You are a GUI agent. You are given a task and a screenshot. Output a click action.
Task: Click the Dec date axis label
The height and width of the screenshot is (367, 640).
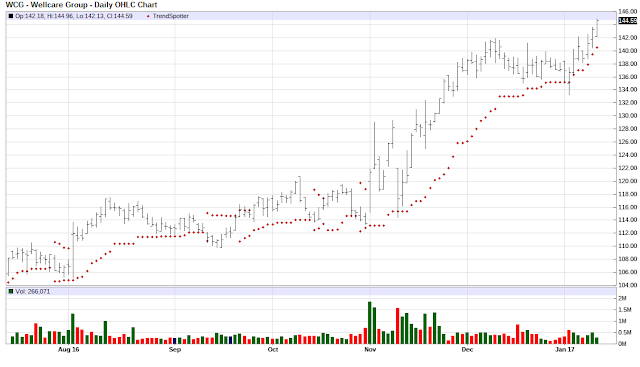click(467, 349)
